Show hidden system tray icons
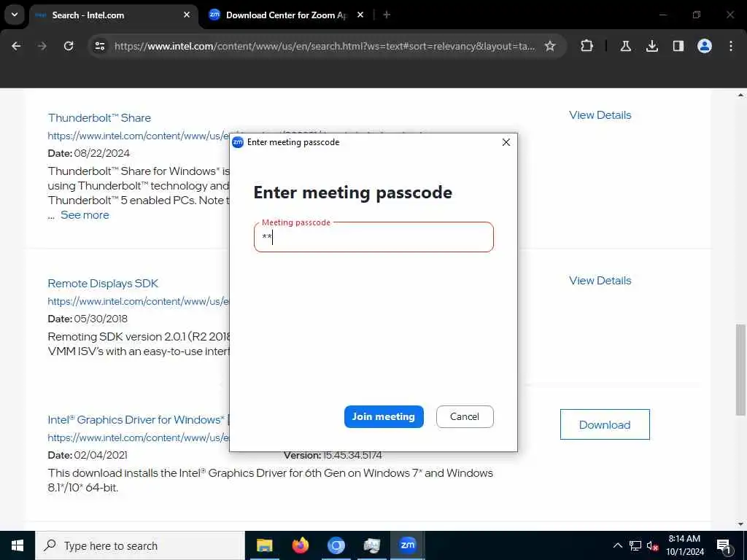The image size is (747, 560). 617,545
